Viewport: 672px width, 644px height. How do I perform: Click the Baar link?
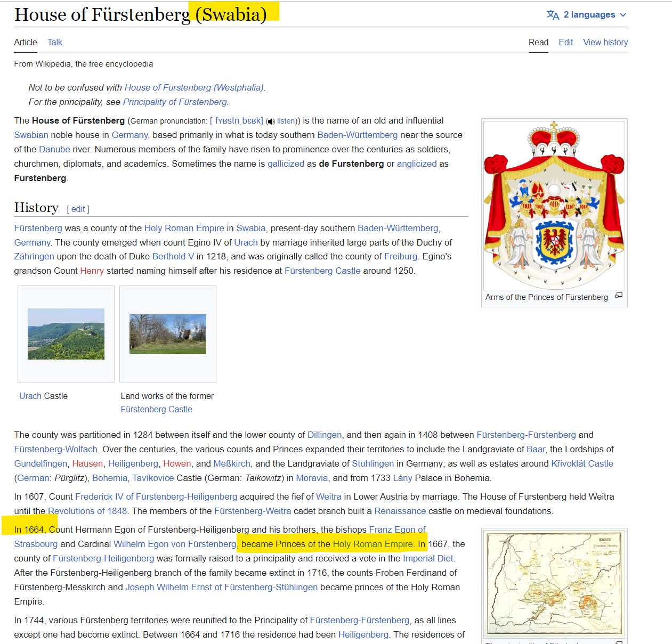536,449
